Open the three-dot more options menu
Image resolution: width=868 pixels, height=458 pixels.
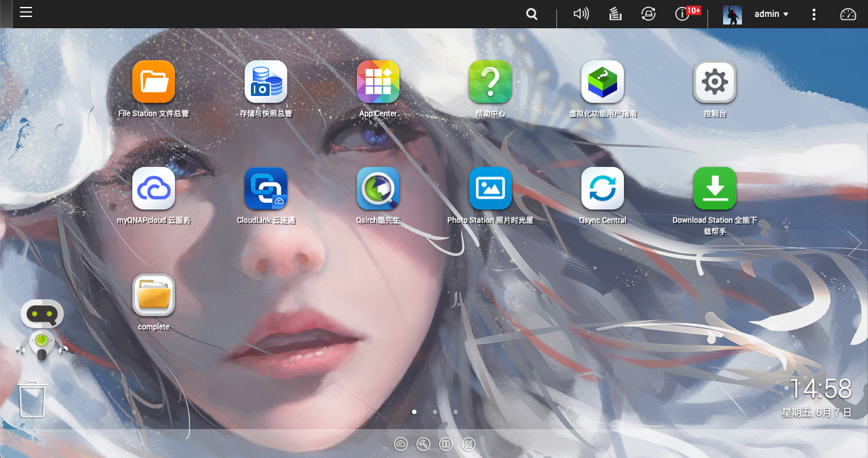(813, 14)
